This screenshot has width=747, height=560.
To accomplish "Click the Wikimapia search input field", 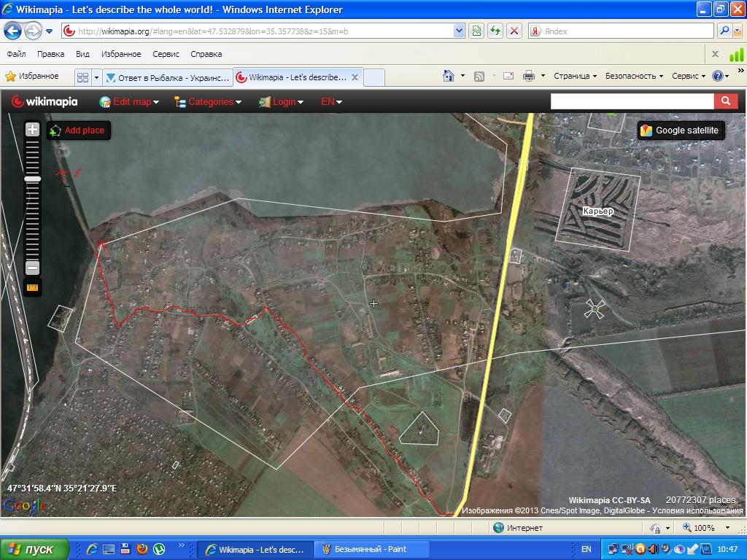I will coord(632,101).
